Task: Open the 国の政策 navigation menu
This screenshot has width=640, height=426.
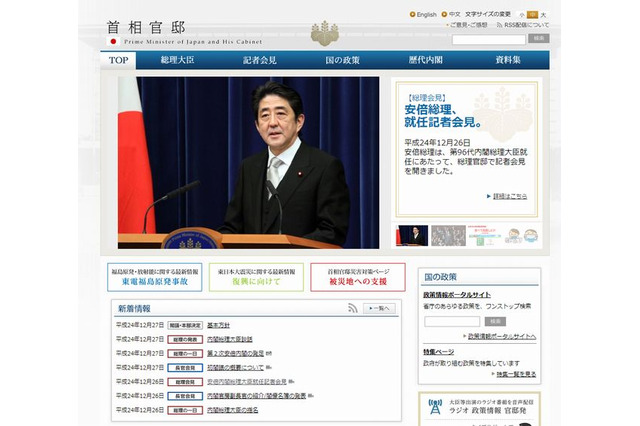Action: click(342, 60)
